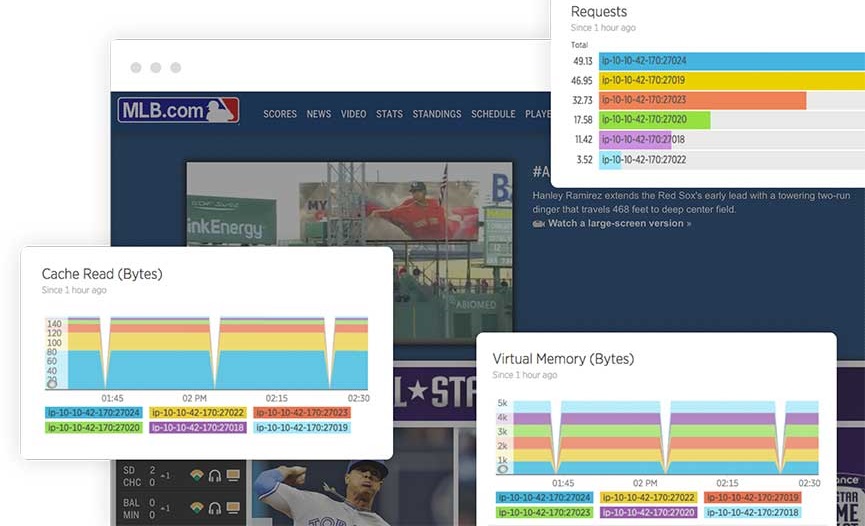
Task: Click the 49.13 value in Requests
Action: 583,61
